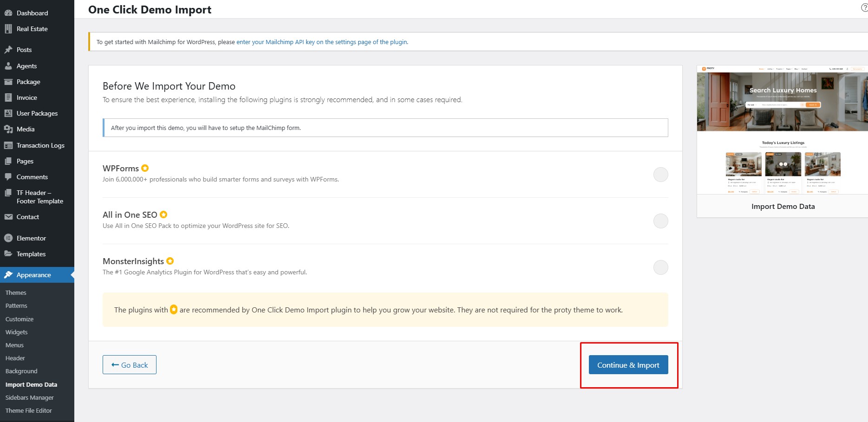Open Menus under Appearance
The image size is (868, 422).
14,345
